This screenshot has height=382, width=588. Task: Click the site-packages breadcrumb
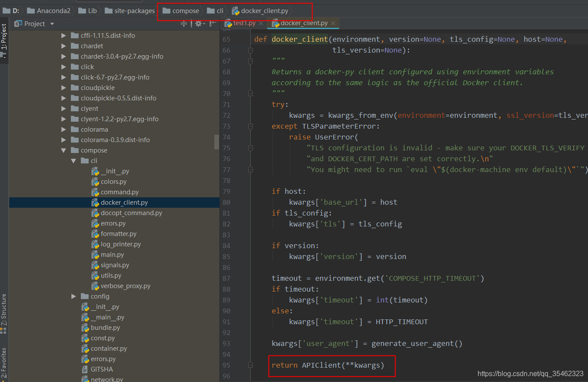[130, 11]
